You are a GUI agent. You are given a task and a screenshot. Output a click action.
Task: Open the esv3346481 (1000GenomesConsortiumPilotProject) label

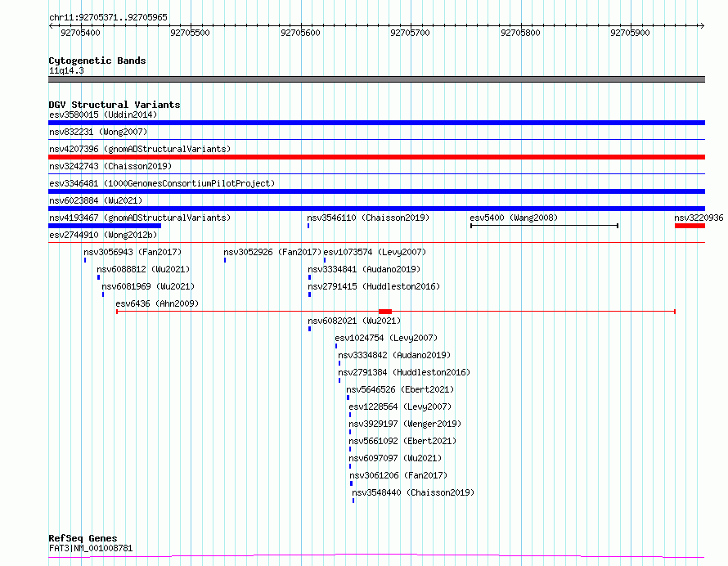click(x=162, y=183)
